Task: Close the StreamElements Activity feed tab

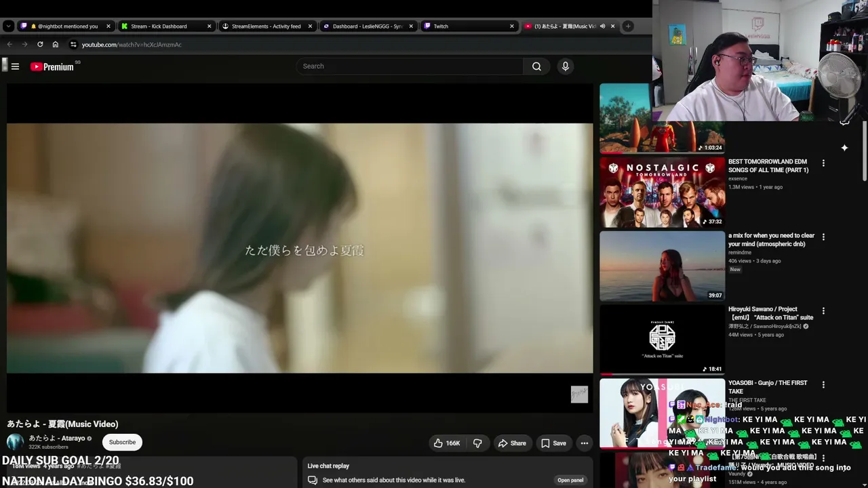Action: pos(310,26)
